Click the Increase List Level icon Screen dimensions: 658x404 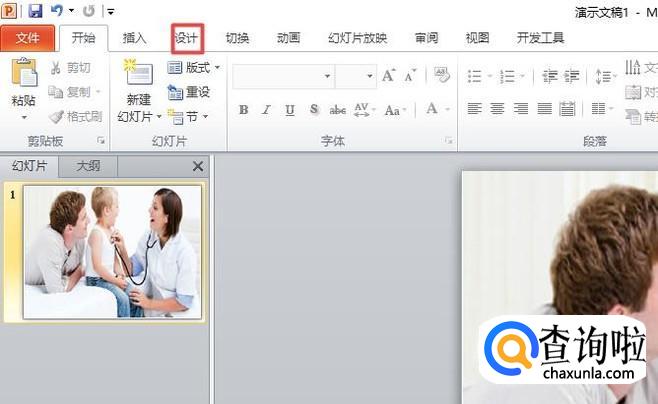(x=572, y=76)
